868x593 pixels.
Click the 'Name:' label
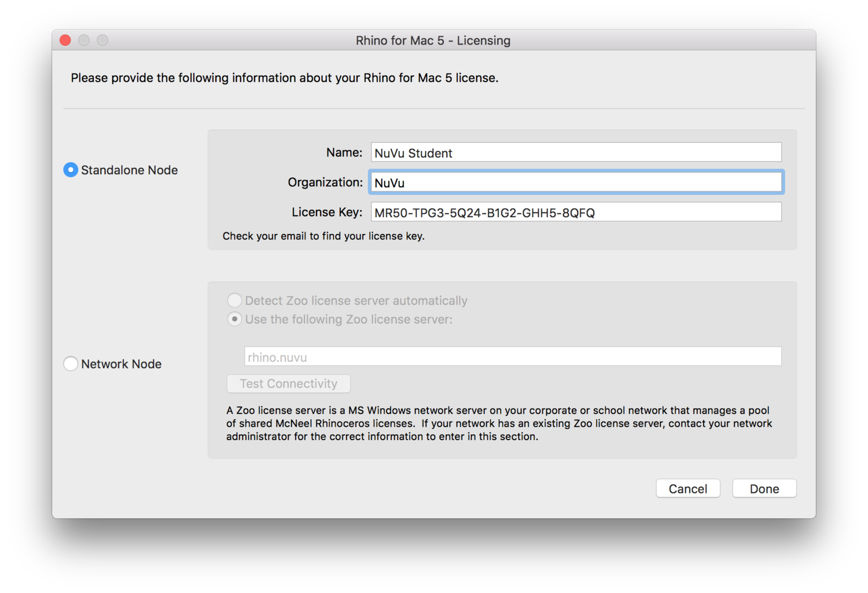[x=344, y=152]
